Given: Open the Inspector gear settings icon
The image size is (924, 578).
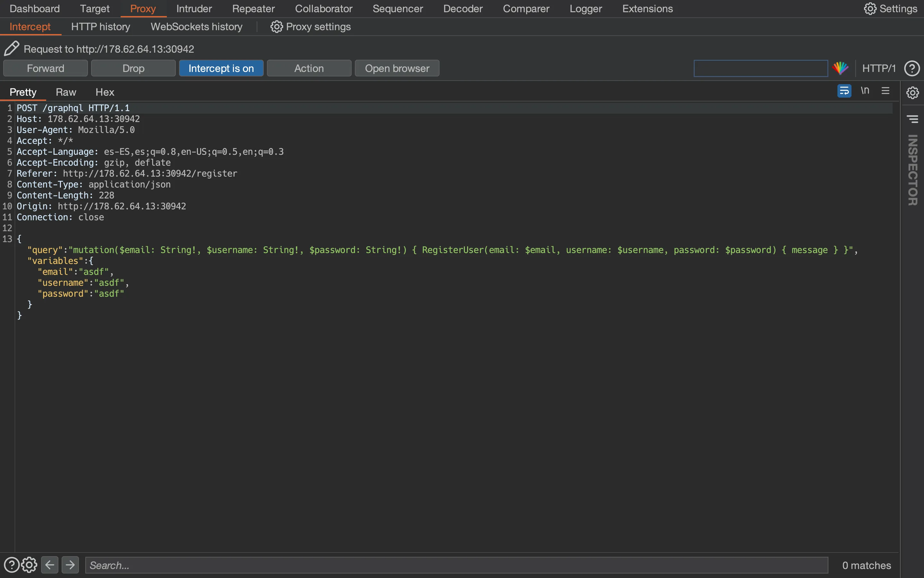Looking at the screenshot, I should click(912, 92).
